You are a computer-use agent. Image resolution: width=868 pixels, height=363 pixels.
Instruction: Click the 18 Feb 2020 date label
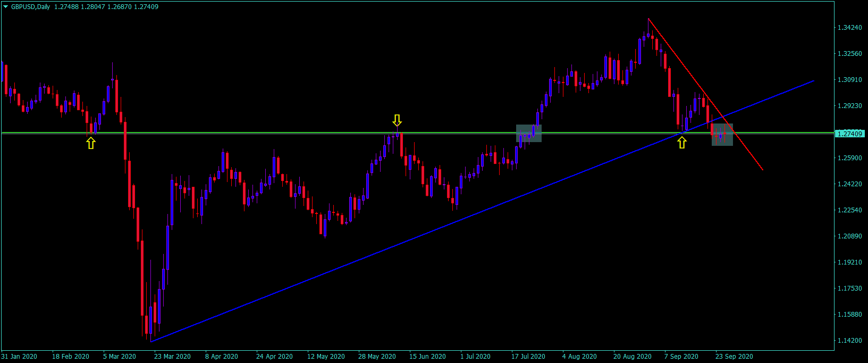71,357
